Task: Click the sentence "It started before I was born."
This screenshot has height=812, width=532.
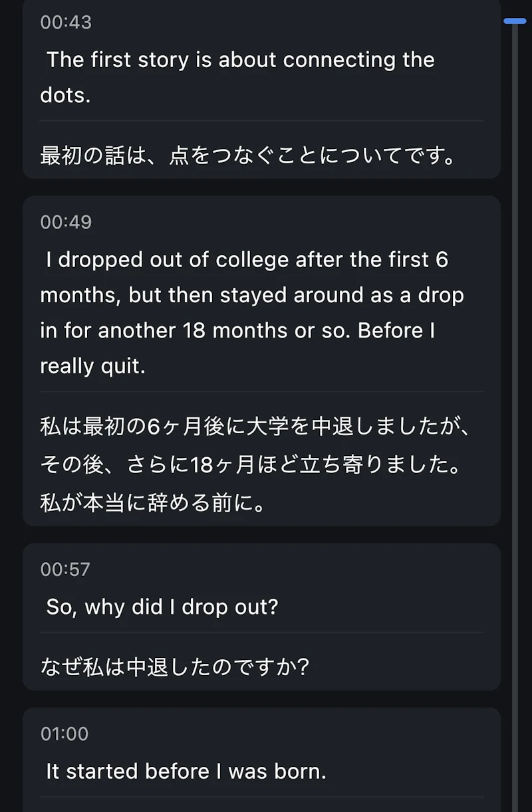Action: pos(186,771)
